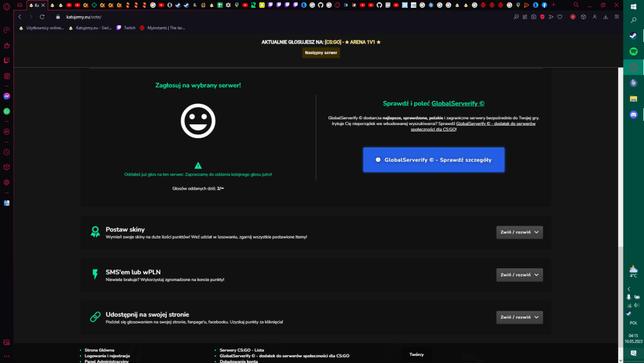Open Settings gear in Opera sidebar
Screen dimensions: 644x363
click(x=6, y=182)
